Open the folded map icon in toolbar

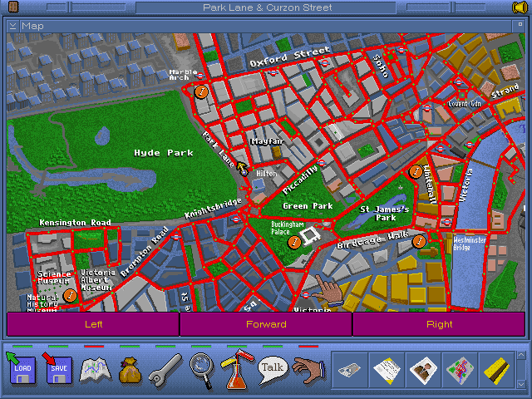(94, 367)
